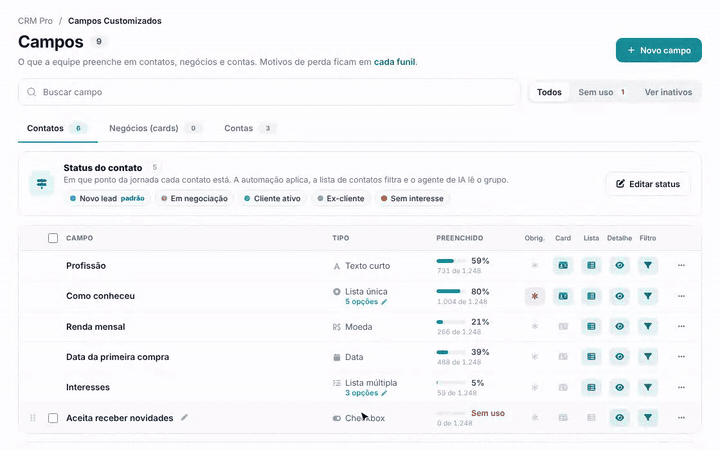Click the Novo campo button
Image resolution: width=720 pixels, height=450 pixels.
[658, 50]
